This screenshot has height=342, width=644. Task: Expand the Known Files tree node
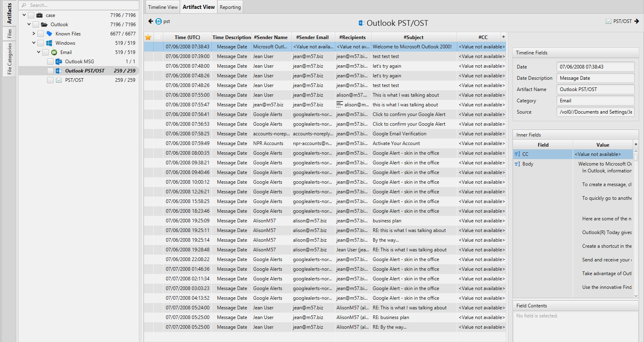(34, 34)
